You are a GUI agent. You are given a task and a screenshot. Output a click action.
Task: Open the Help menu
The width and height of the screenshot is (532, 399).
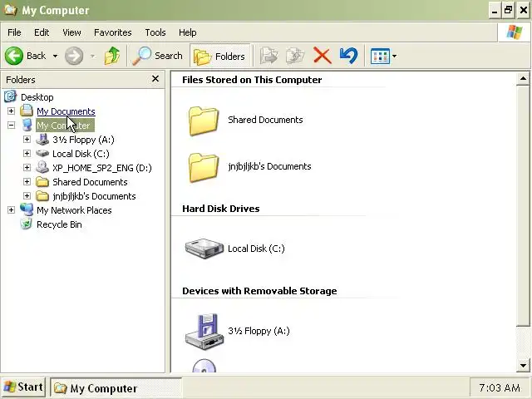pyautogui.click(x=188, y=32)
